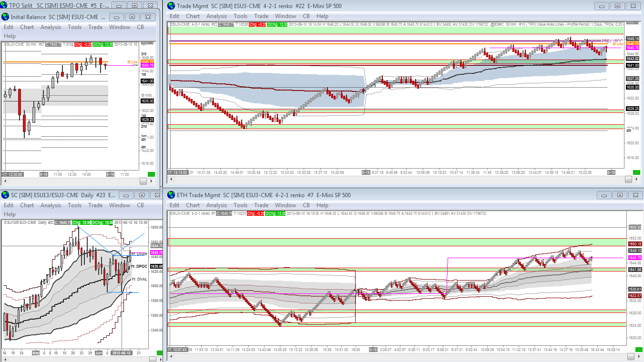644x362 pixels.
Task: Click the "Yr. DPOC" label in the Daily chart
Action: pos(139,266)
